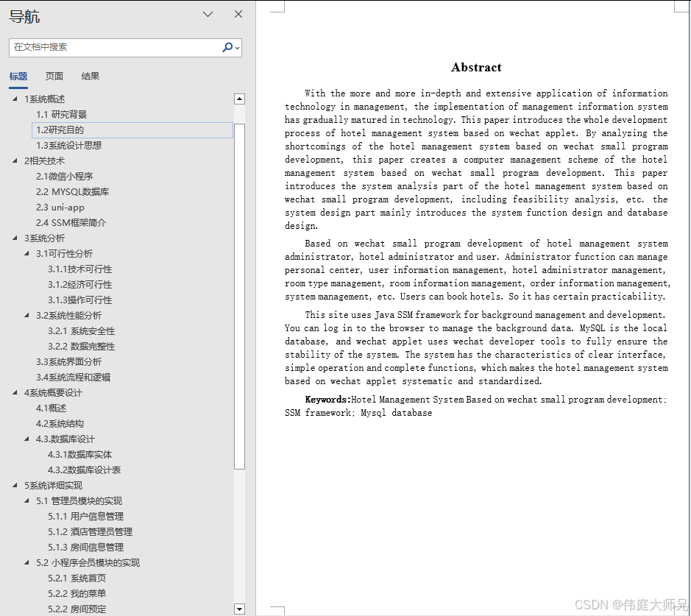Screen dimensions: 691x616
Task: Switch to the 结果 tab
Action: point(91,77)
